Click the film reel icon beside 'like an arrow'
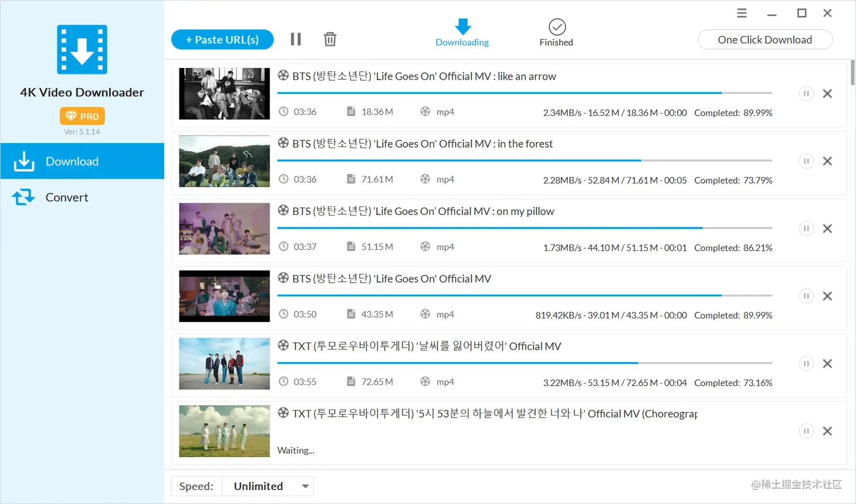Screen dimensions: 856x504 point(283,75)
